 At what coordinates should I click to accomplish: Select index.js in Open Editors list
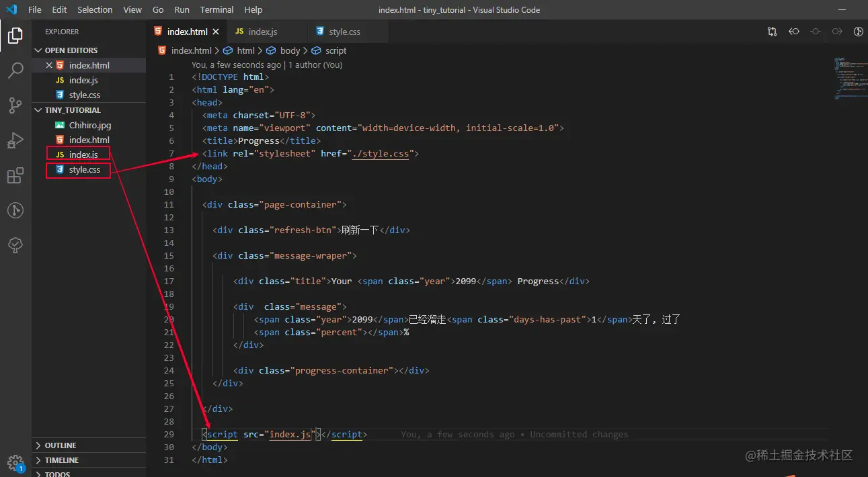coord(89,80)
